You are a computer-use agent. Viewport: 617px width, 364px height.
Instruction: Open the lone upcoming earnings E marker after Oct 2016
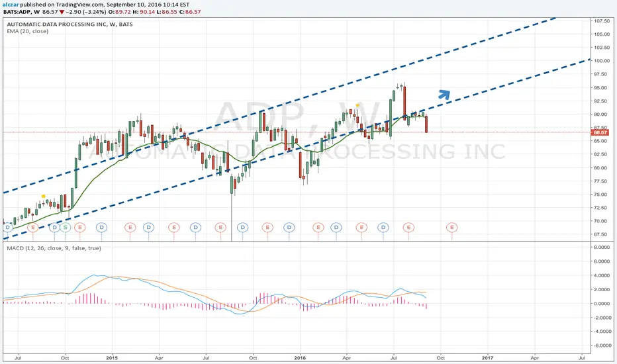click(x=451, y=227)
